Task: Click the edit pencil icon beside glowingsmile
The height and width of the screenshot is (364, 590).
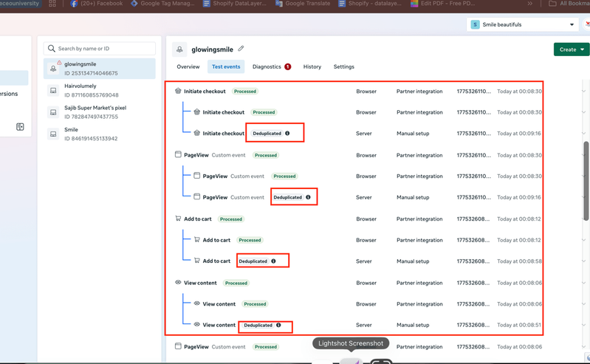Action: pos(241,49)
